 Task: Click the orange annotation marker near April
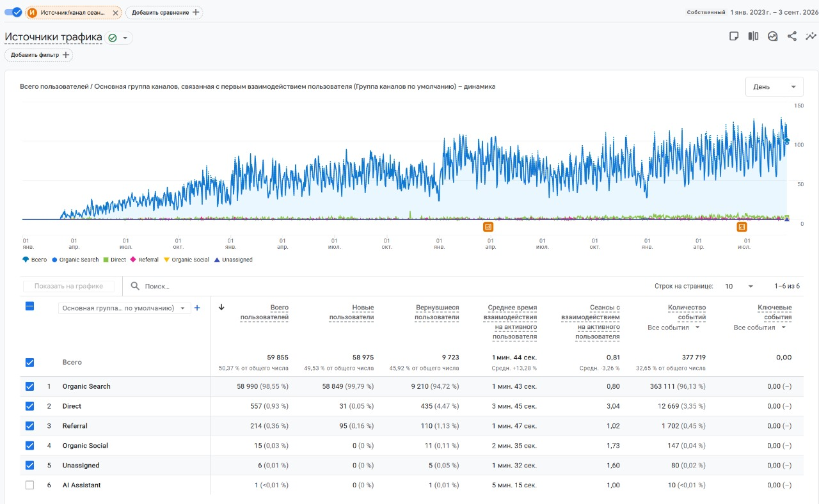[488, 226]
